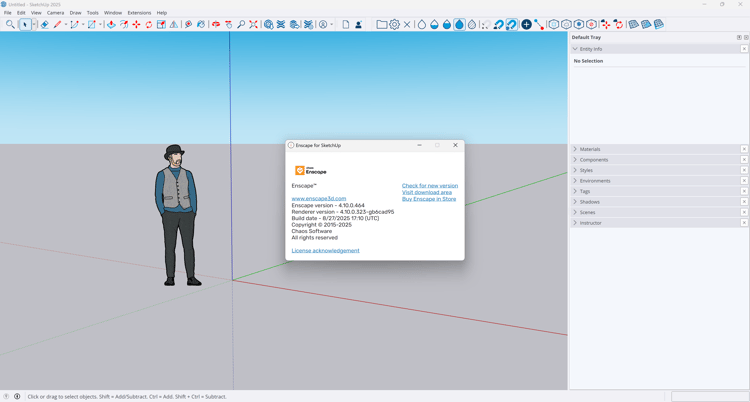The width and height of the screenshot is (750, 402).
Task: Open Extension Warehouse toolbar icon
Action: point(281,24)
